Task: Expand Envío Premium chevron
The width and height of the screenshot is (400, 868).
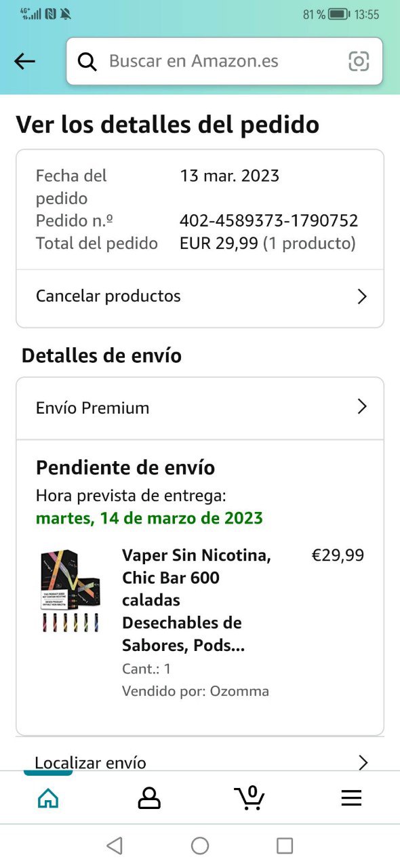Action: pos(362,407)
